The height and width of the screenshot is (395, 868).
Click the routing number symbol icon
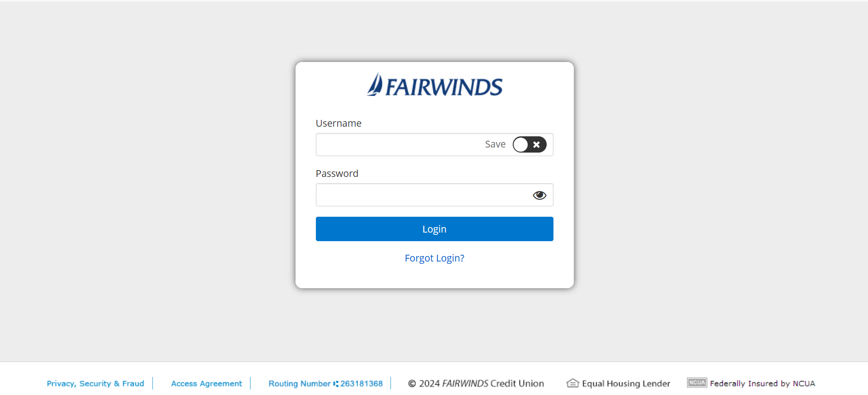(336, 384)
